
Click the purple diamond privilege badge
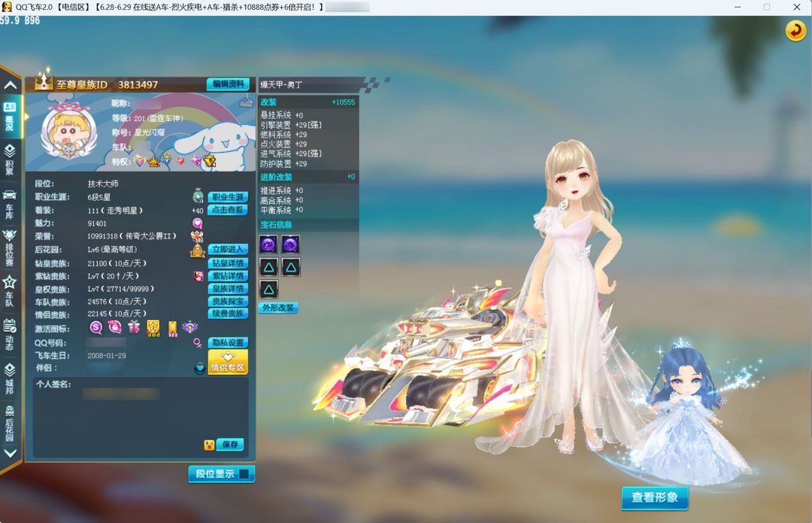click(x=195, y=161)
